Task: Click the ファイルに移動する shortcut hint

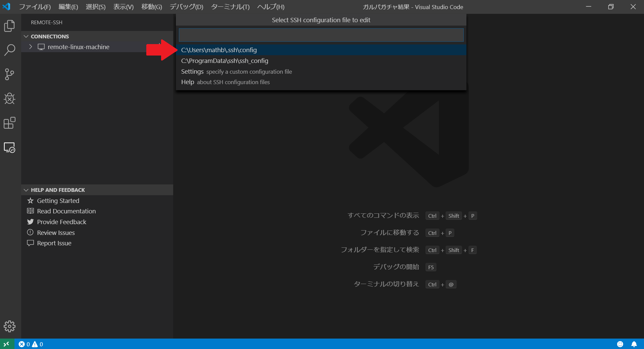Action: click(390, 233)
